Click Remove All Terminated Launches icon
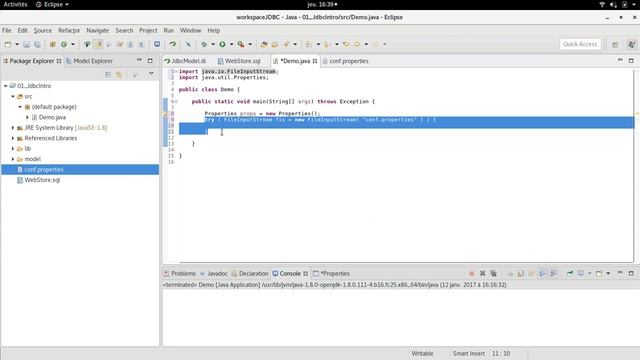The width and height of the screenshot is (640, 360). pyautogui.click(x=493, y=273)
